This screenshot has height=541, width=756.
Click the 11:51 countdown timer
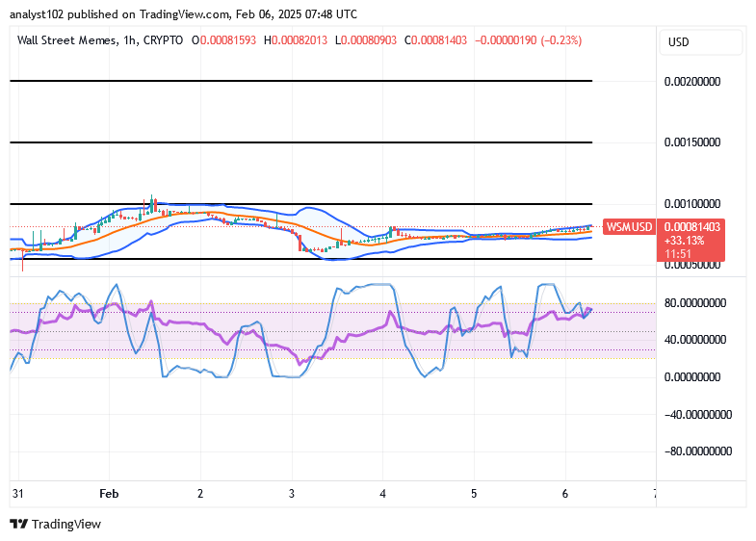click(x=678, y=253)
